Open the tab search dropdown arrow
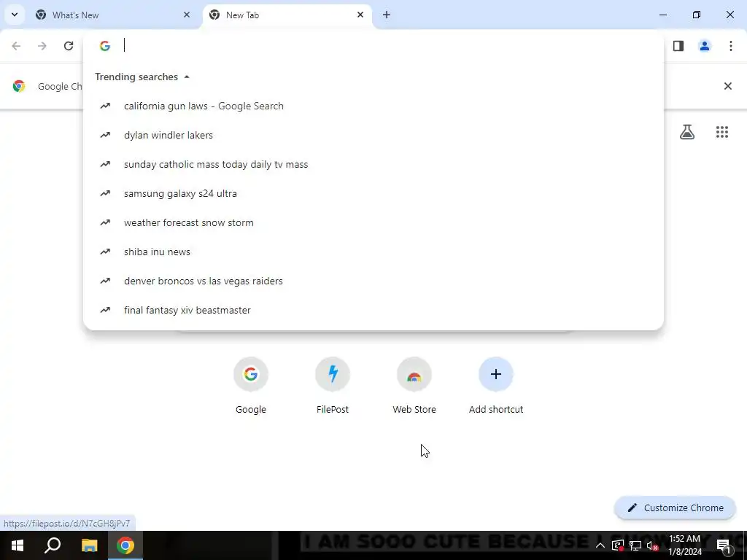This screenshot has height=560, width=747. click(x=15, y=15)
